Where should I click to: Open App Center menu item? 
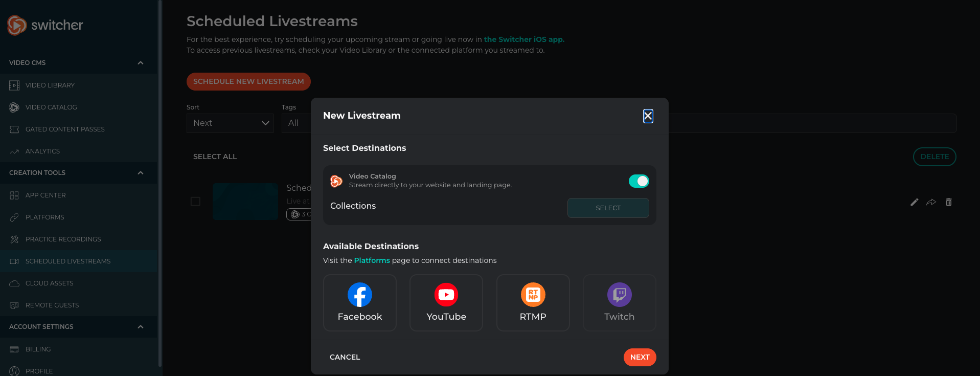point(79,195)
